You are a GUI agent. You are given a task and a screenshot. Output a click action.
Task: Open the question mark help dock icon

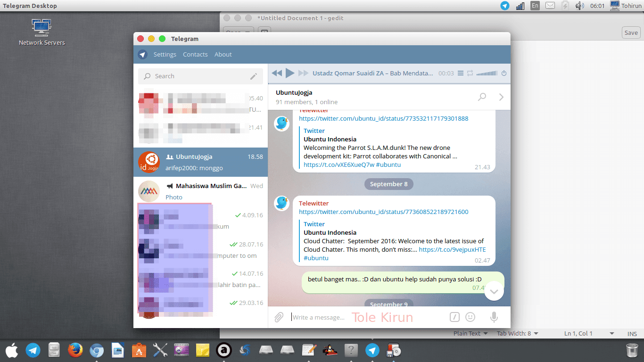pos(351,350)
